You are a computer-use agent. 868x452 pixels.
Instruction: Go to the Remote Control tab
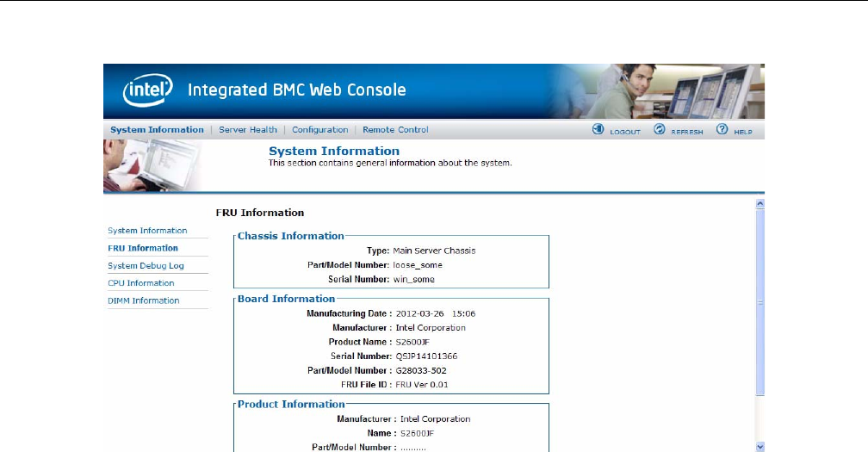pos(395,129)
